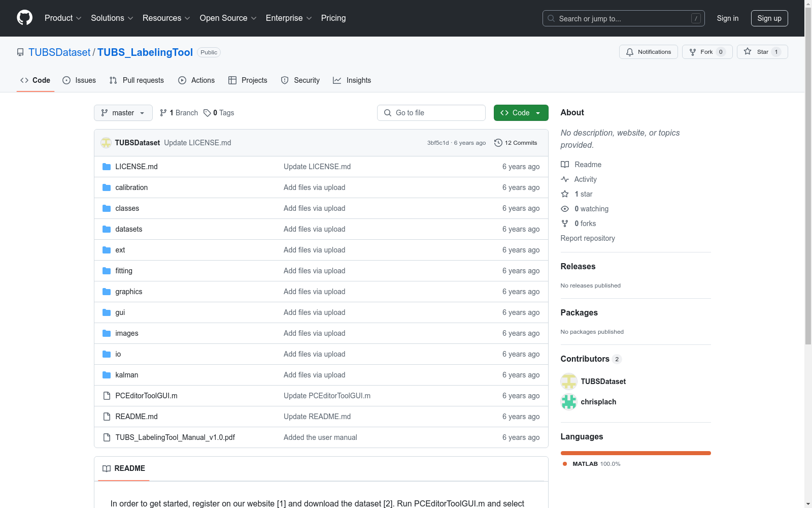Go to the Pricing page
The width and height of the screenshot is (812, 508).
pos(333,18)
